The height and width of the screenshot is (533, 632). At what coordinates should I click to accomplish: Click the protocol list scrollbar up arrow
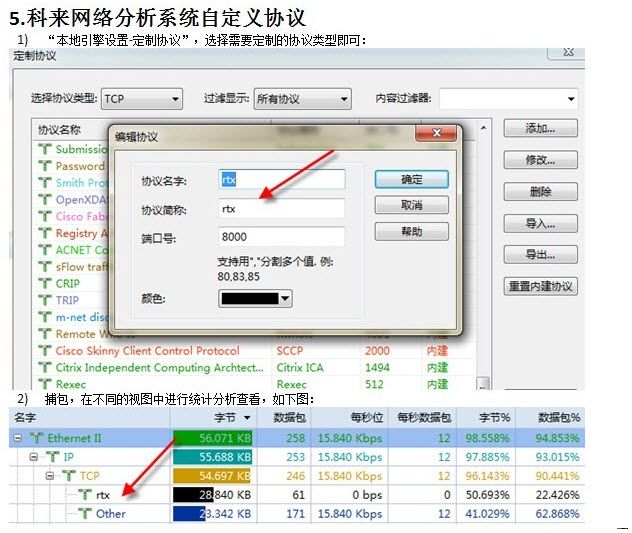point(483,128)
